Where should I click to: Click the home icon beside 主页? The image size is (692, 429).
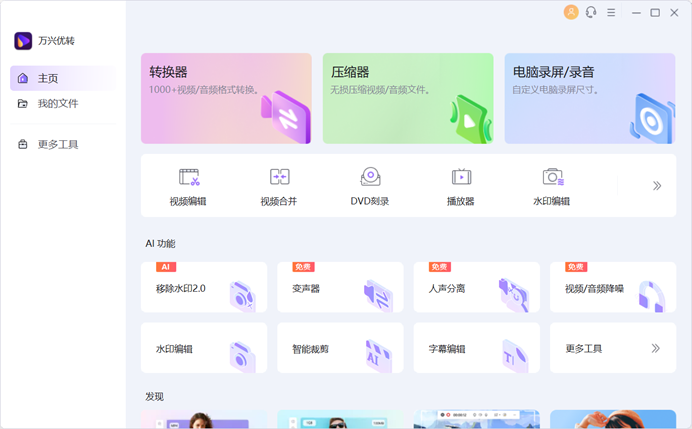(23, 78)
